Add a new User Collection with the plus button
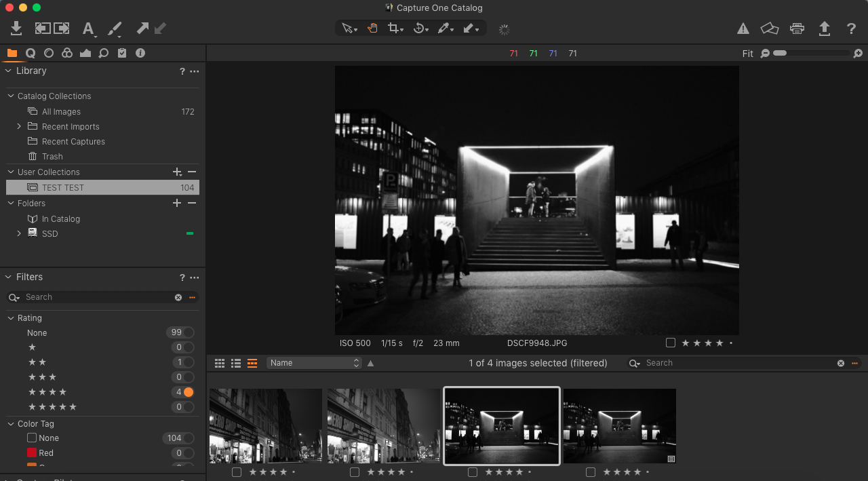Image resolution: width=868 pixels, height=481 pixels. [176, 172]
